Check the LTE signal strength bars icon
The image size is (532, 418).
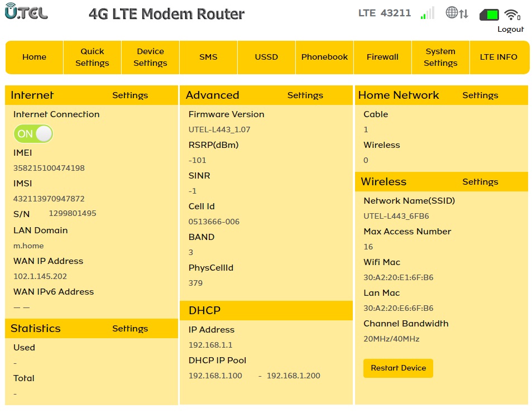(x=427, y=13)
